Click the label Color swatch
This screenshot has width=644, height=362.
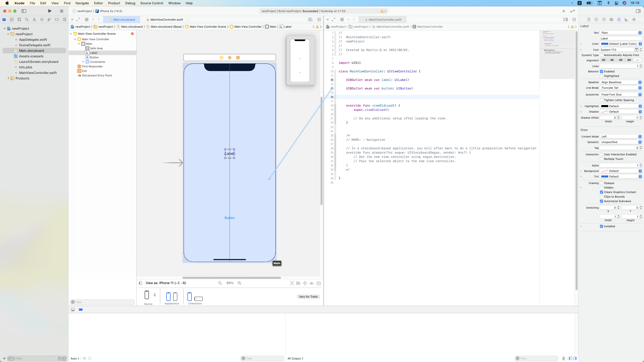(x=605, y=44)
